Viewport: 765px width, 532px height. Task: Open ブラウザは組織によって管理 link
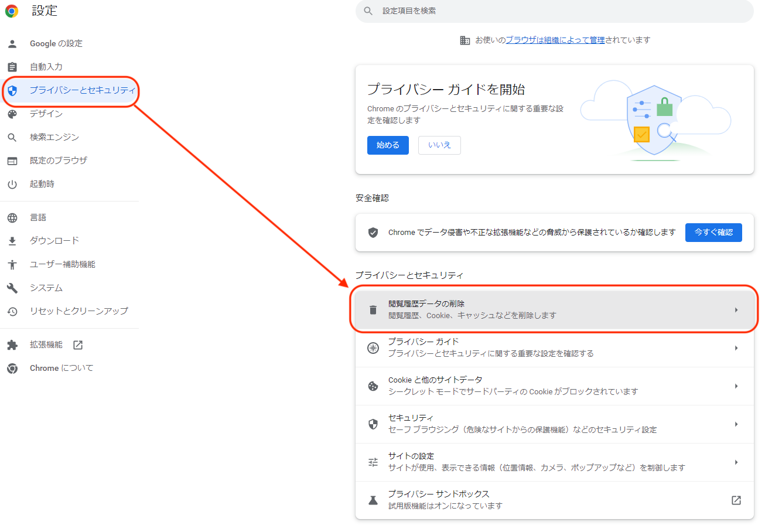coord(555,40)
